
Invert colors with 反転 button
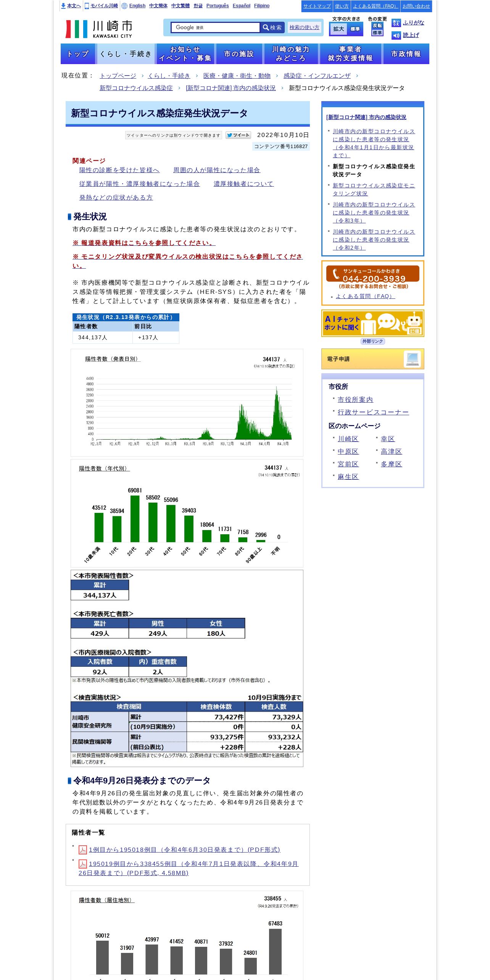(377, 26)
